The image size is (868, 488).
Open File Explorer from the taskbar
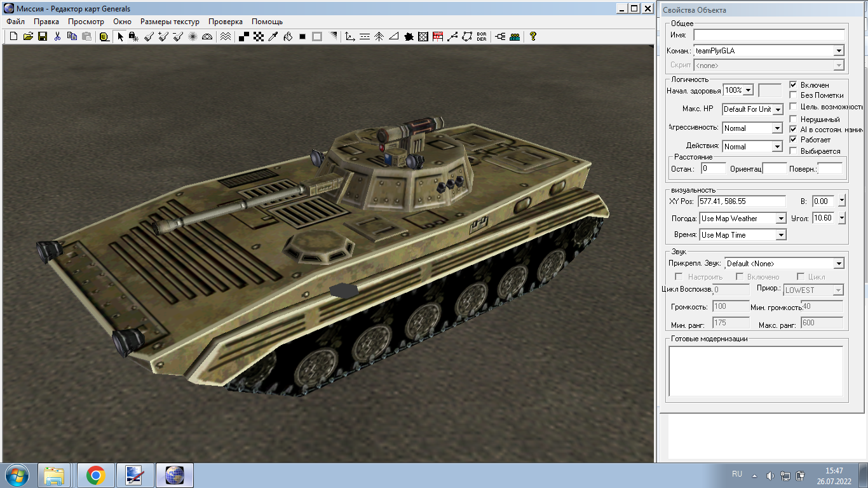coord(54,475)
